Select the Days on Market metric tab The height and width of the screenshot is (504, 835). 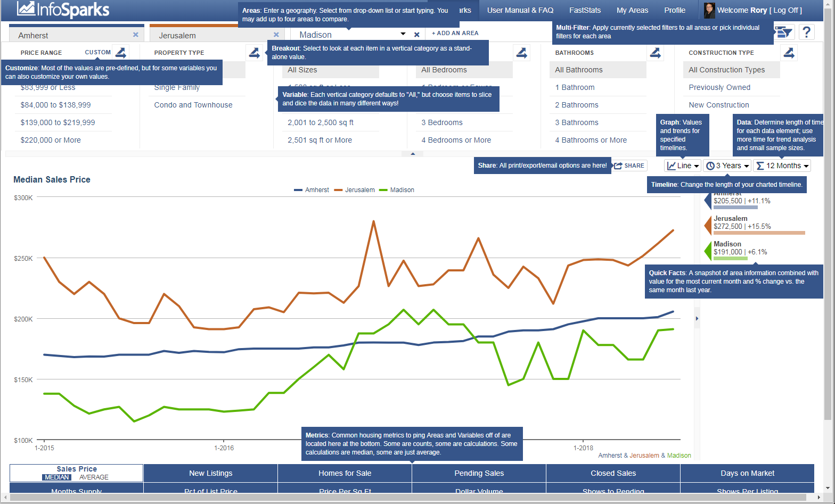point(747,473)
